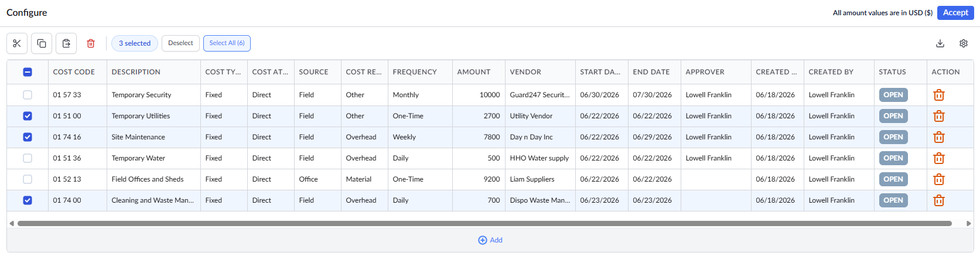Sort by the Approver column header
The width and height of the screenshot is (980, 256).
point(716,72)
